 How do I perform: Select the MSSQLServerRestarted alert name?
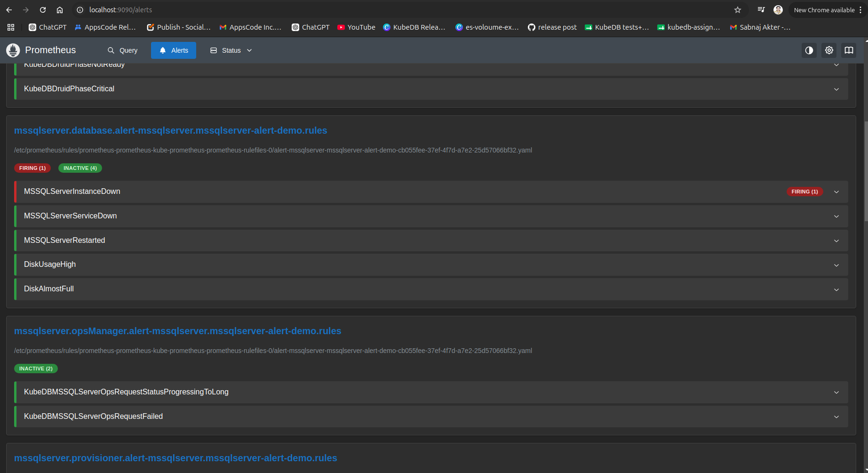pyautogui.click(x=64, y=241)
